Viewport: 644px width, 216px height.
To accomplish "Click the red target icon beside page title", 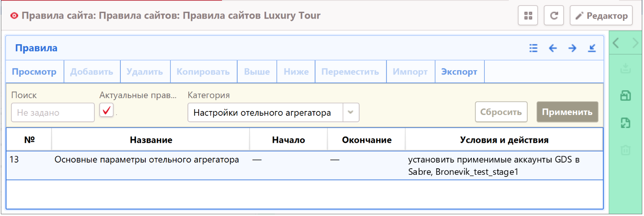I will coord(15,16).
